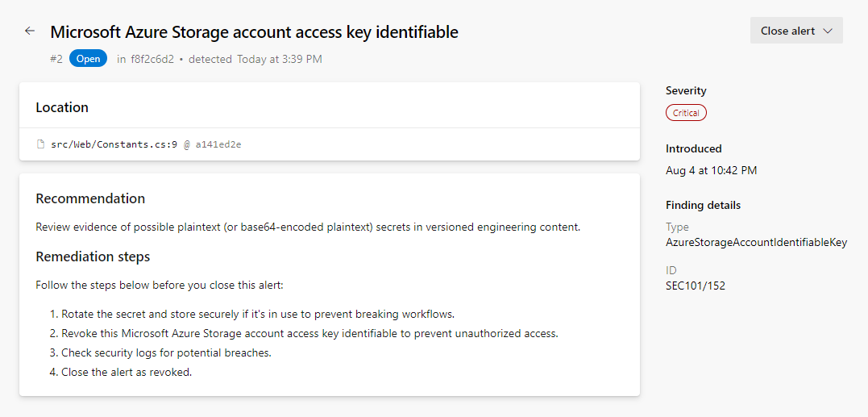Open commit a141ed2e link
This screenshot has width=868, height=417.
click(218, 144)
